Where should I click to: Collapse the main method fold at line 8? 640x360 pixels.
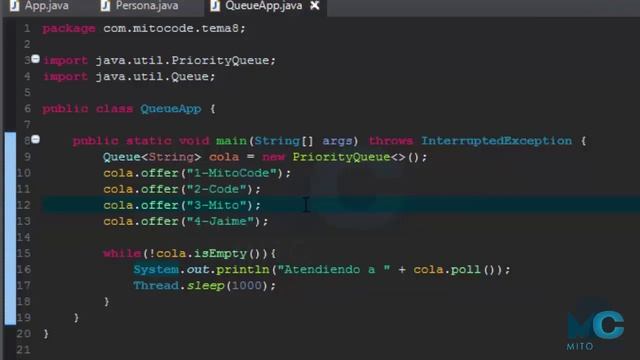point(36,140)
